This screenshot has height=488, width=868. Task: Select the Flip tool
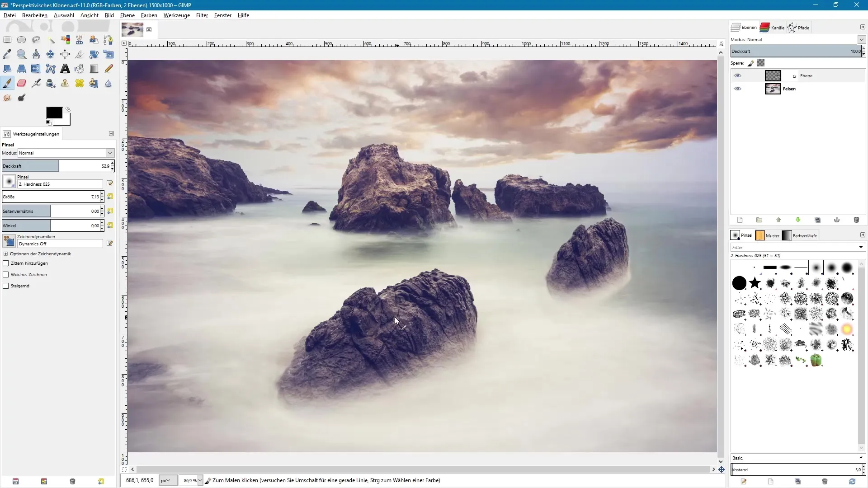[36, 69]
